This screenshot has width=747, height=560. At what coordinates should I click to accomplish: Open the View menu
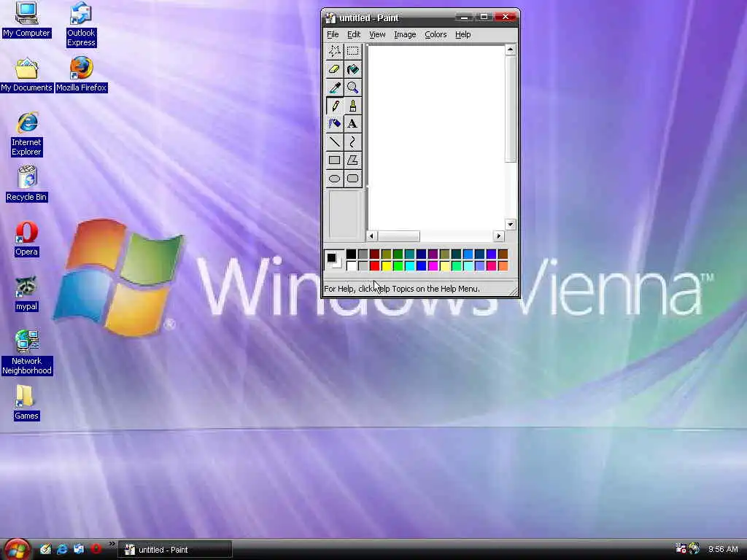click(x=377, y=34)
